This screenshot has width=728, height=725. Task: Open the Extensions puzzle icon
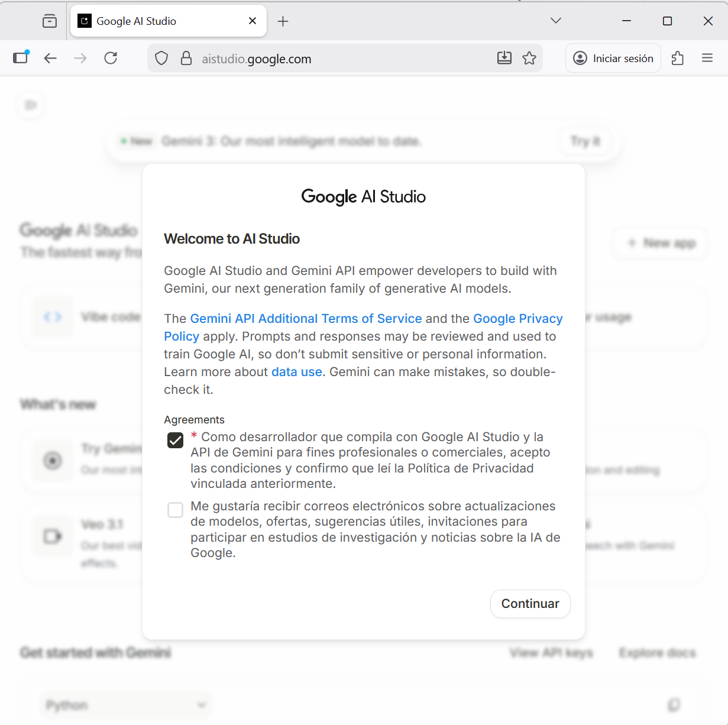[678, 58]
